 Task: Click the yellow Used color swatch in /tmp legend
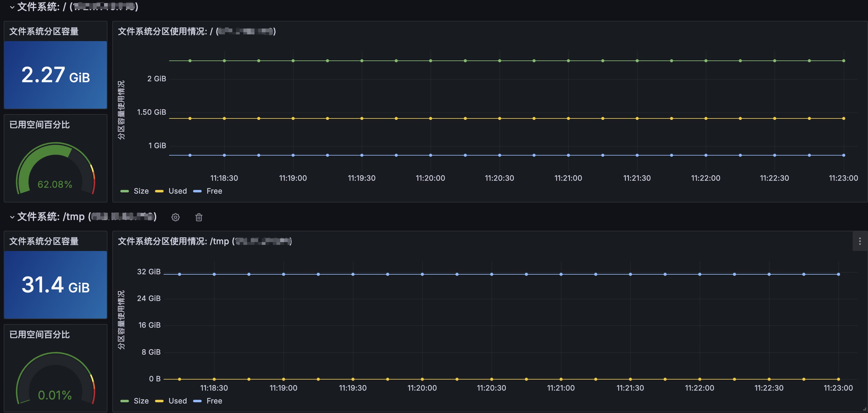click(x=159, y=401)
